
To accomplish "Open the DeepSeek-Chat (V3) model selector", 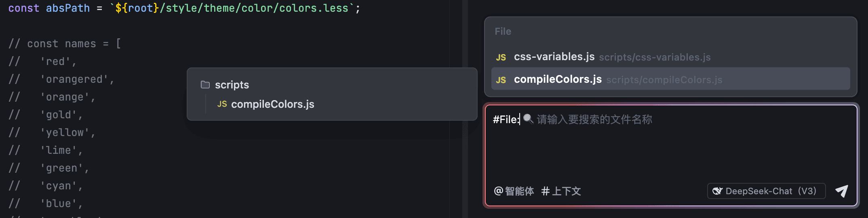I will (x=766, y=191).
